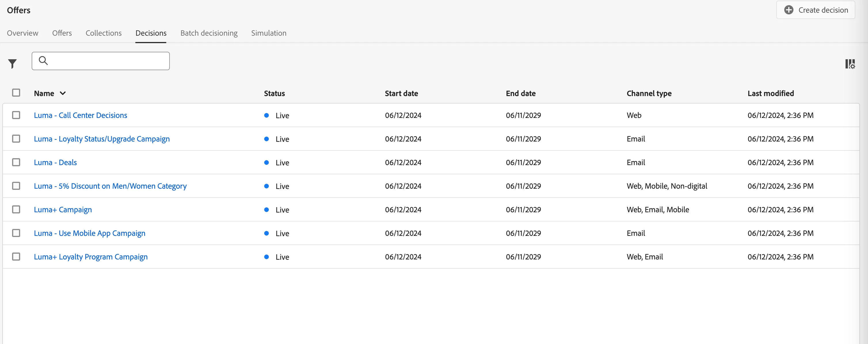
Task: Open Luma - 5% Discount on Men/Women Category
Action: 110,186
